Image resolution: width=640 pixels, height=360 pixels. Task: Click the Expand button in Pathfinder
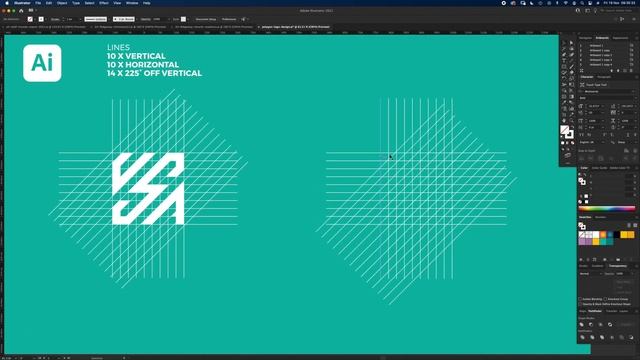(x=627, y=324)
